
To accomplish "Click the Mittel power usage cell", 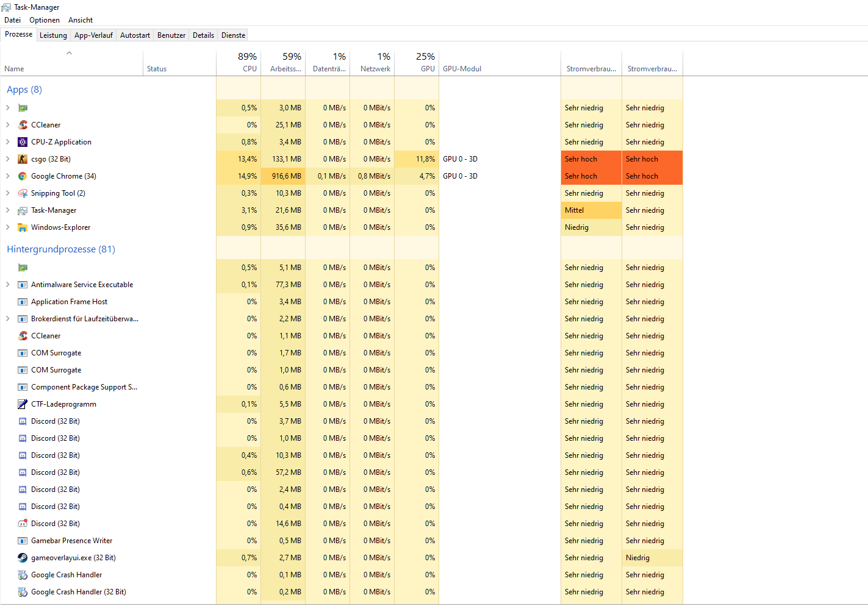I will (591, 210).
